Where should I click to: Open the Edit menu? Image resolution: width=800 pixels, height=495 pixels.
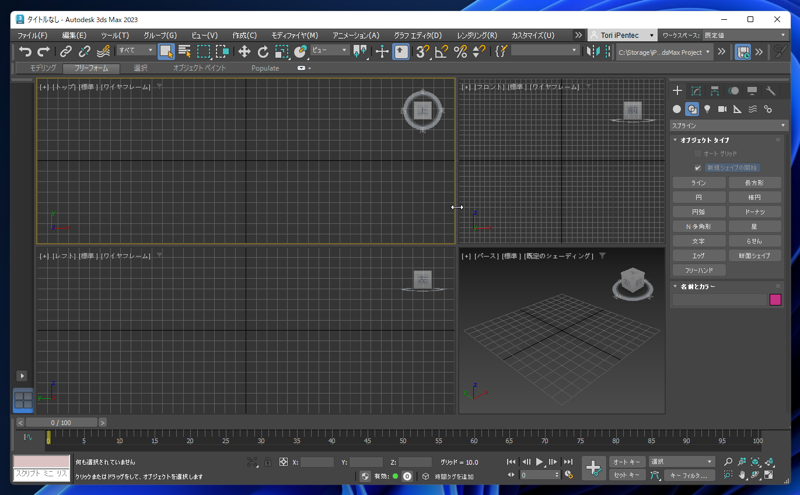74,35
